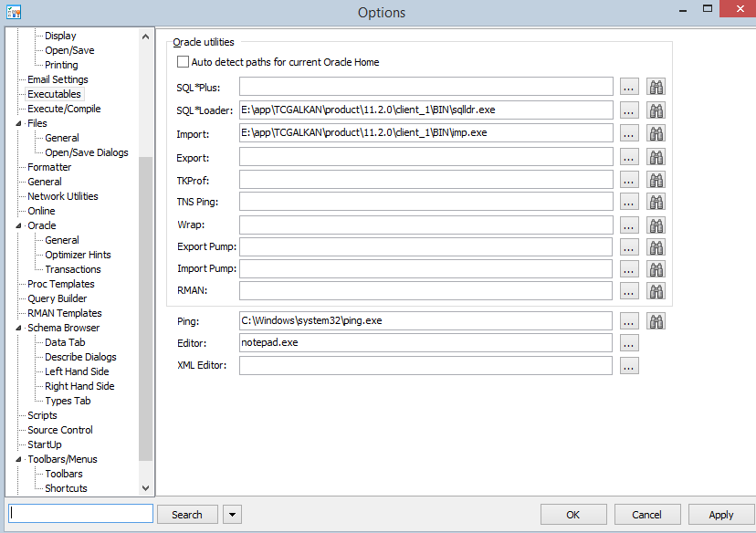The image size is (756, 533).
Task: Select Query Builder in the tree
Action: (x=57, y=298)
